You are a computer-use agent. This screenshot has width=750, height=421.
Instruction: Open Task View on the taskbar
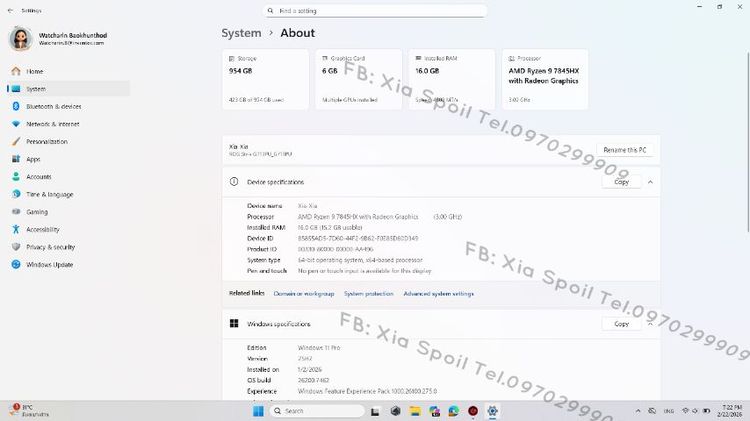point(375,411)
